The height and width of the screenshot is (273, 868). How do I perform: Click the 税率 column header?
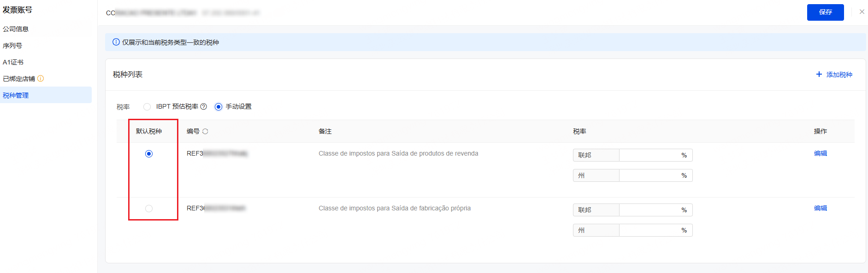pyautogui.click(x=579, y=131)
